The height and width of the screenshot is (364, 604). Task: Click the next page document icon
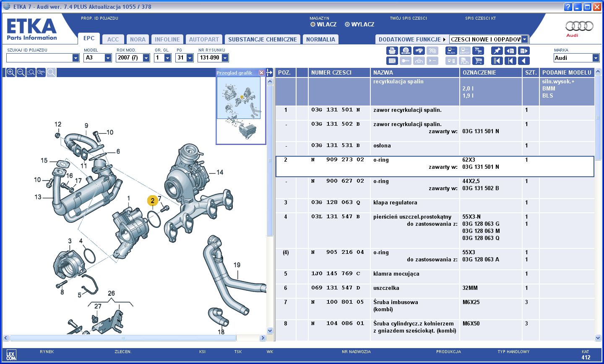click(x=523, y=51)
